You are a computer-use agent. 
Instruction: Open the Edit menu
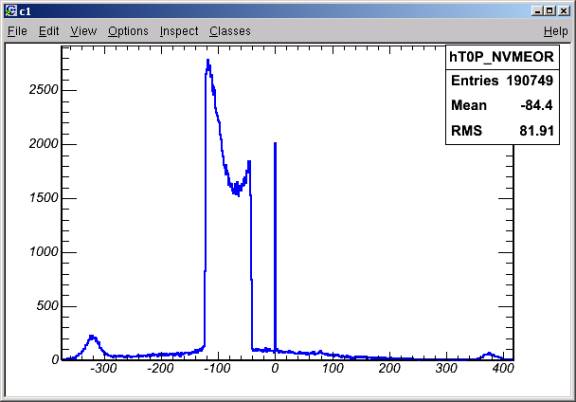pyautogui.click(x=49, y=31)
